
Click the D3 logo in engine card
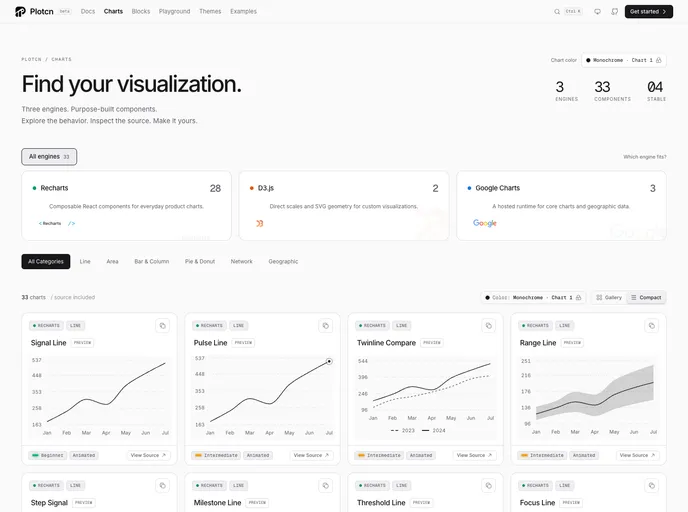(x=260, y=223)
